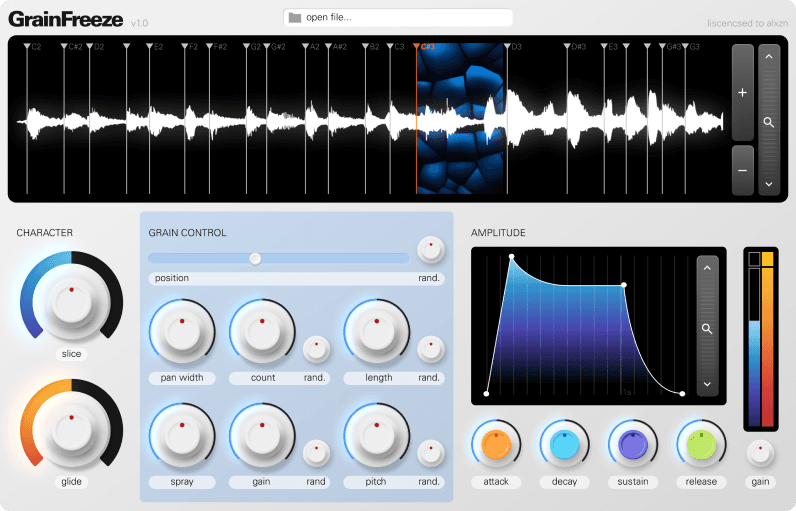Click the orange attack knob
Viewport: 796px width, 511px height.
496,445
